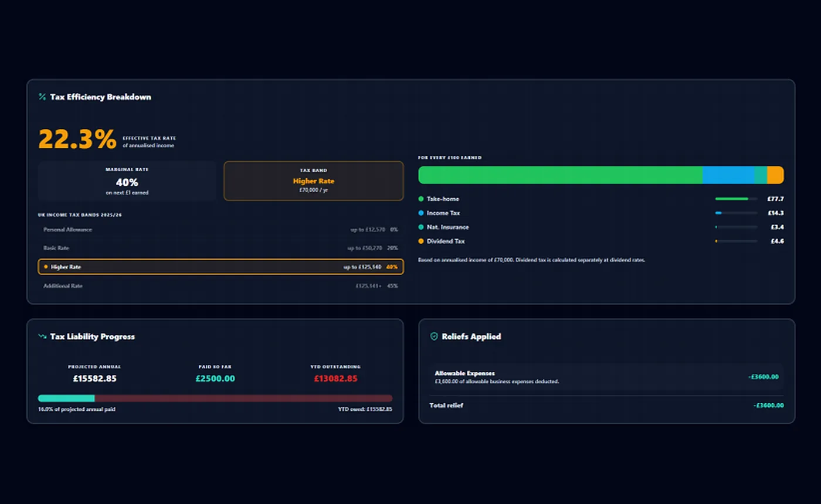Click the YTD Outstanding amount £13082.85
Screen dimensions: 821x504
point(335,379)
